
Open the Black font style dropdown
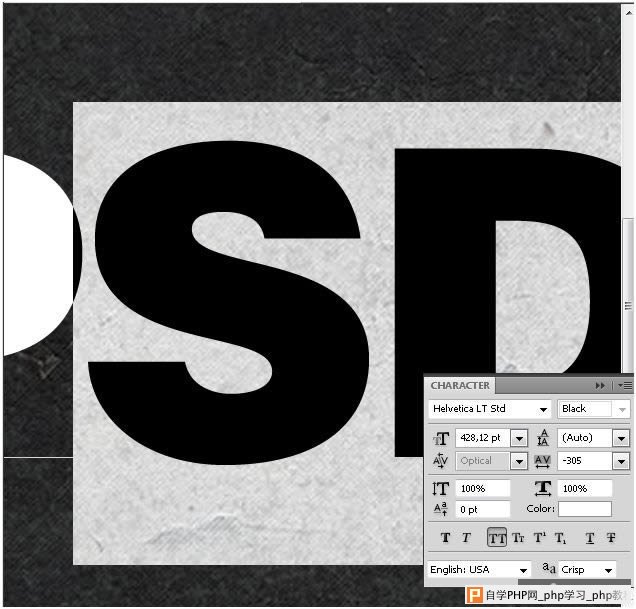[x=594, y=409]
